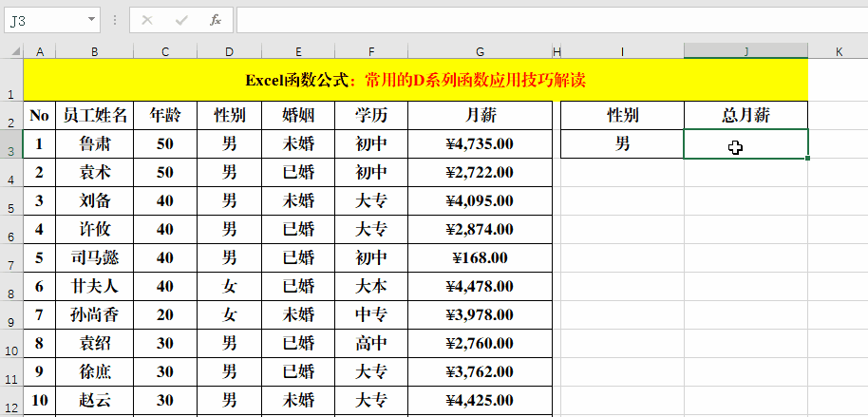The image size is (868, 417).
Task: Click the 年龄 header cell
Action: click(165, 115)
